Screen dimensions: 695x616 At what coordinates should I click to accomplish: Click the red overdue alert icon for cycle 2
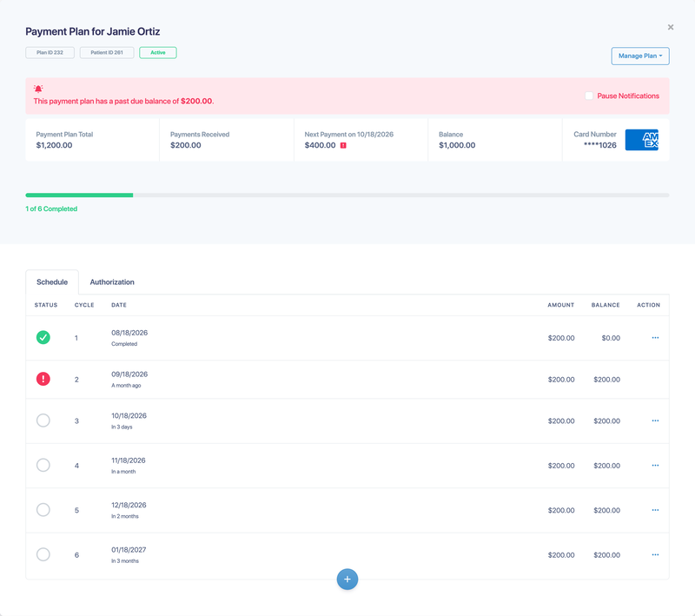pyautogui.click(x=43, y=379)
